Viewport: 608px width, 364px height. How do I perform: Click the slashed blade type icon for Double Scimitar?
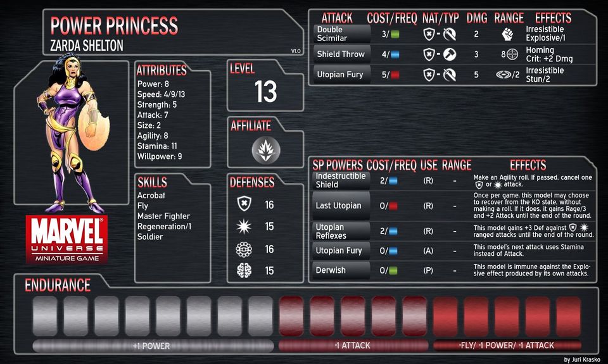pos(450,34)
